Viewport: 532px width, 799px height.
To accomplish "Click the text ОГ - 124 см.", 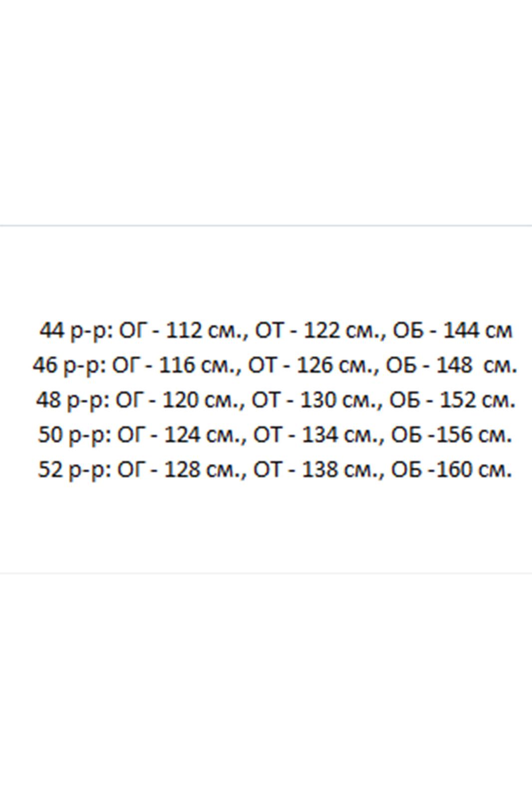I will coord(179,435).
